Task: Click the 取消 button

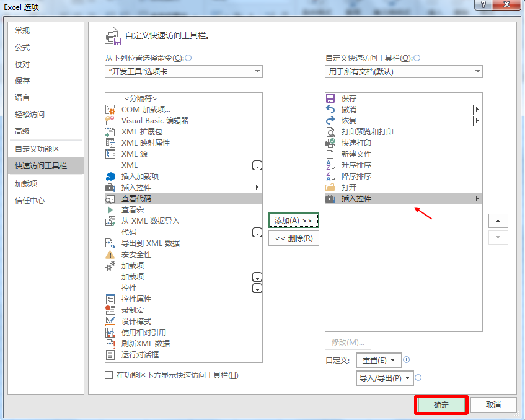Action: coord(493,405)
